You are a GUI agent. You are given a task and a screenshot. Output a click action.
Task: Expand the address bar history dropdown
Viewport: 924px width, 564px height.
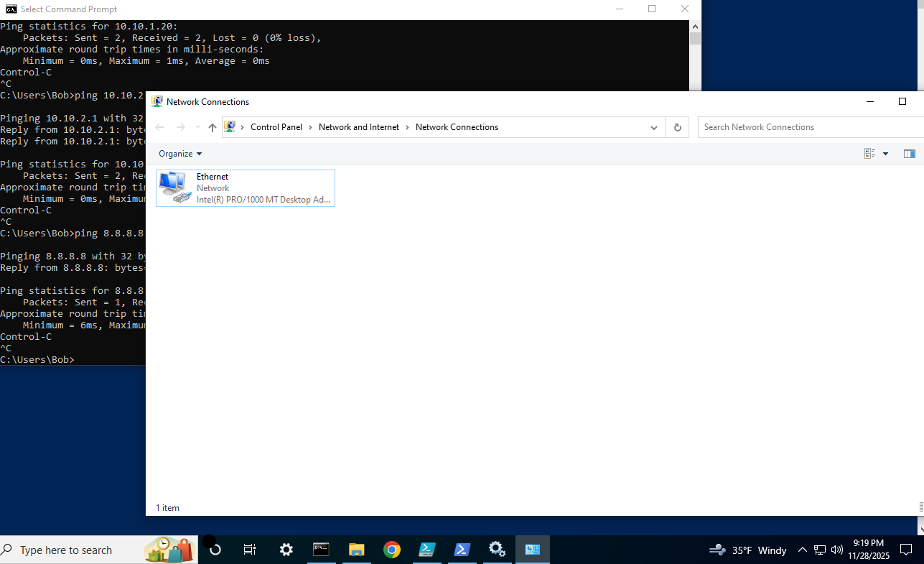653,128
